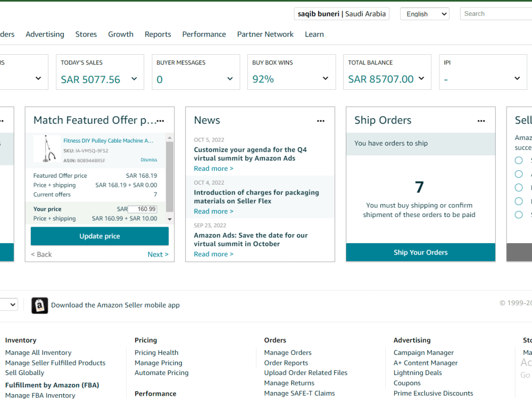
Task: Open the Growth menu
Action: pyautogui.click(x=121, y=34)
